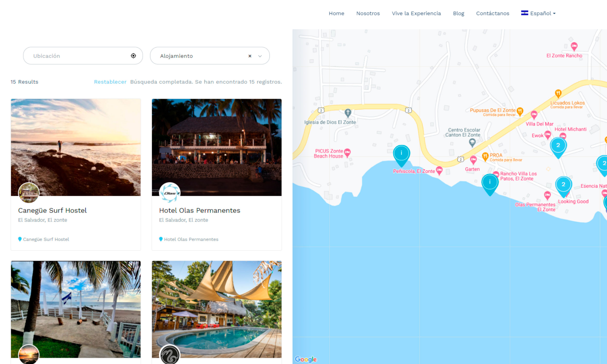Click Canegüe Surf Hostel round avatar thumbnail

[29, 193]
